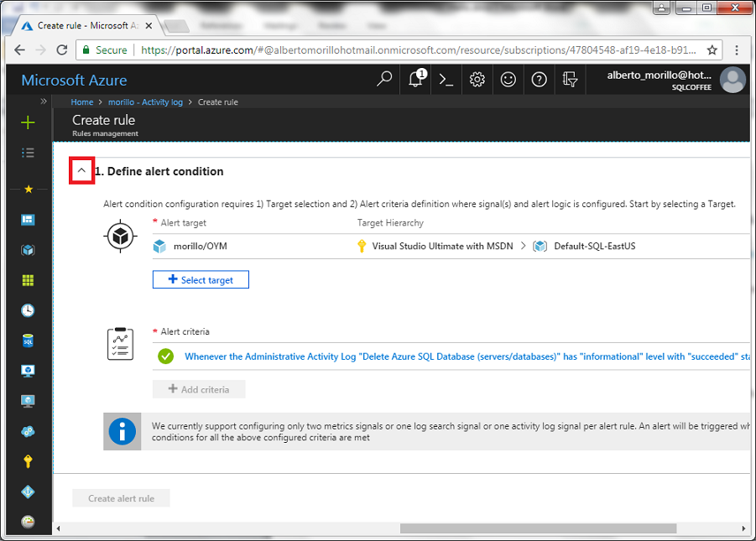
Task: Click the feedback smiley icon
Action: point(508,80)
